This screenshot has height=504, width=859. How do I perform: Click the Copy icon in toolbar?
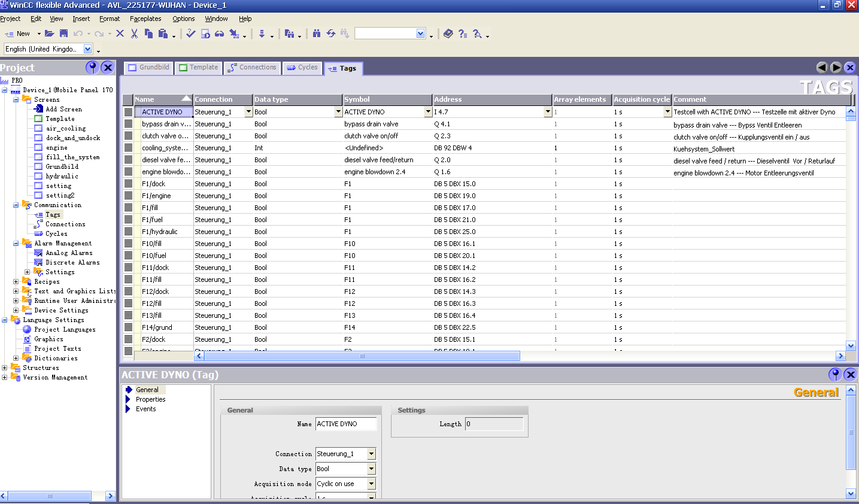pos(148,34)
